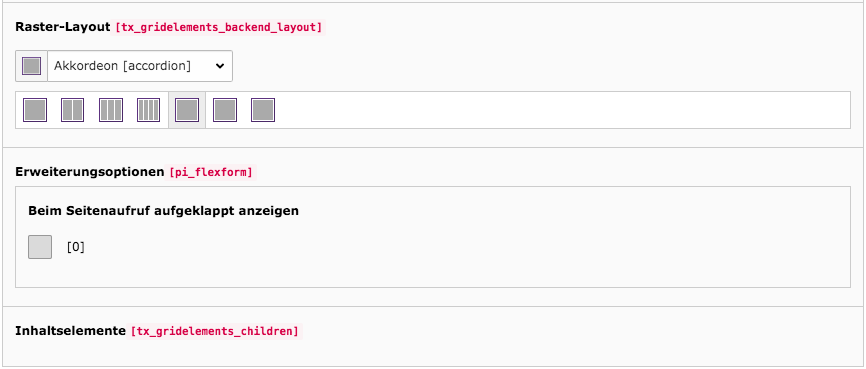Click the [pi_flexform] field name tag

tap(212, 173)
